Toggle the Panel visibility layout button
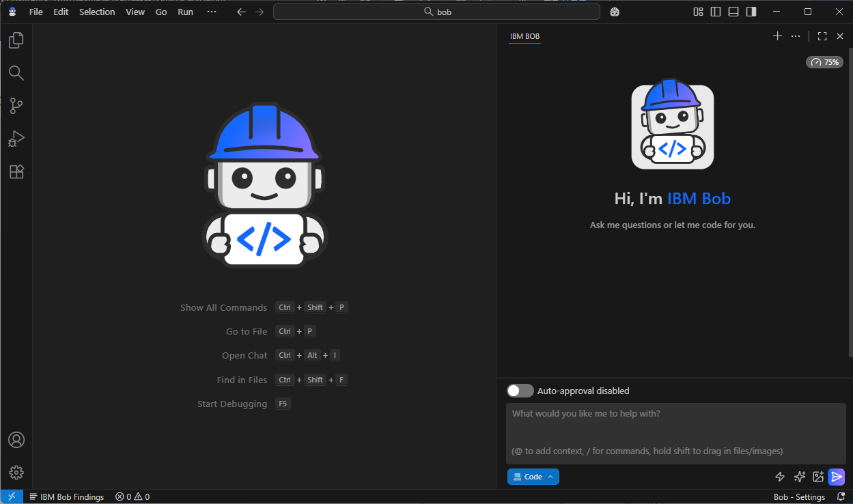The height and width of the screenshot is (504, 853). [733, 12]
